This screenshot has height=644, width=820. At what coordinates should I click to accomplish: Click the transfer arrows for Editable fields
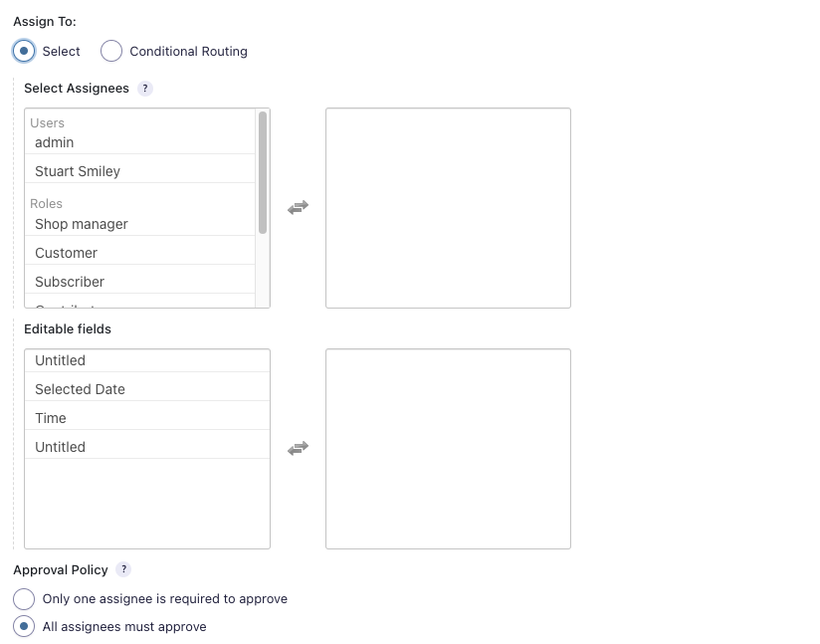click(298, 449)
